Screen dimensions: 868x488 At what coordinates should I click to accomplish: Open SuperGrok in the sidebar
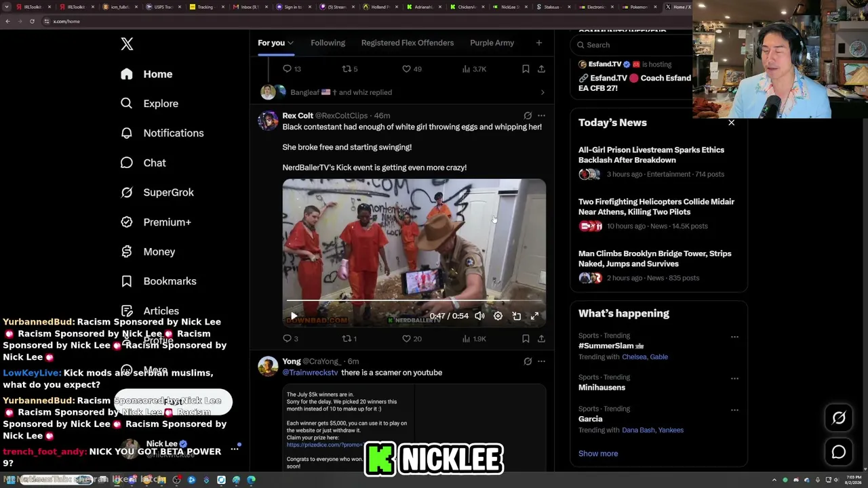coord(157,192)
